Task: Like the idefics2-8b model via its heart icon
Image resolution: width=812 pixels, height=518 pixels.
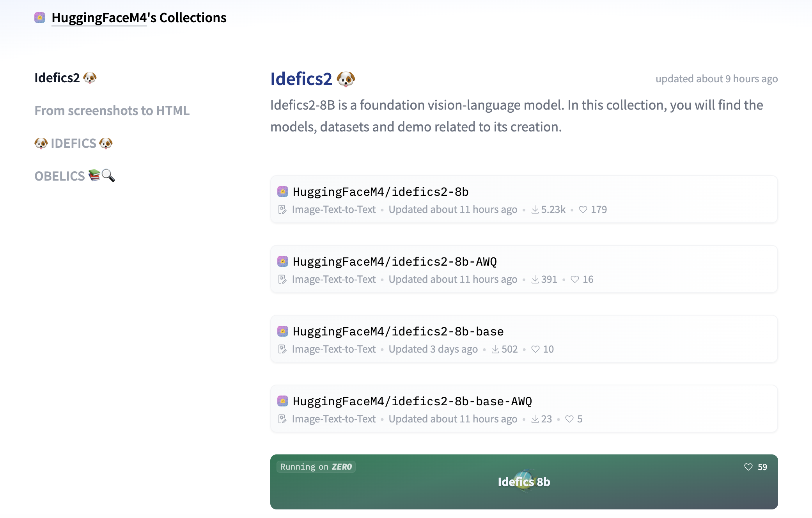Action: [x=583, y=209]
